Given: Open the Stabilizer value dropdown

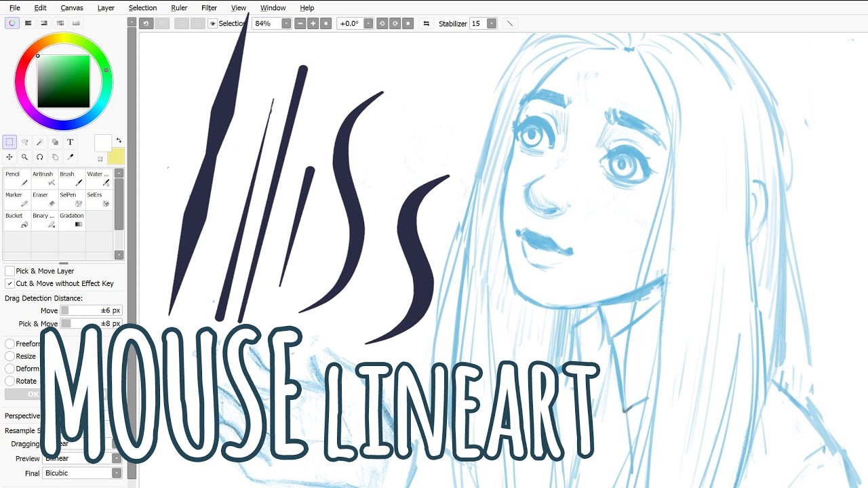Looking at the screenshot, I should click(492, 23).
